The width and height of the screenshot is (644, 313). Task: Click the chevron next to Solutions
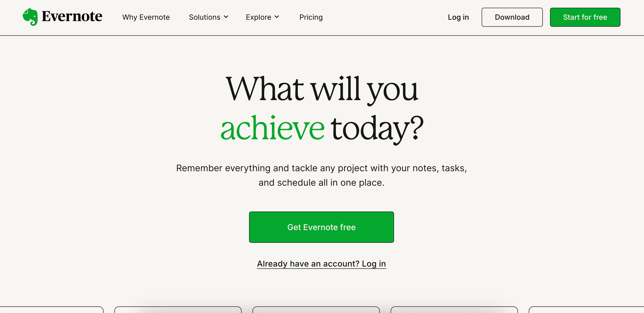226,17
